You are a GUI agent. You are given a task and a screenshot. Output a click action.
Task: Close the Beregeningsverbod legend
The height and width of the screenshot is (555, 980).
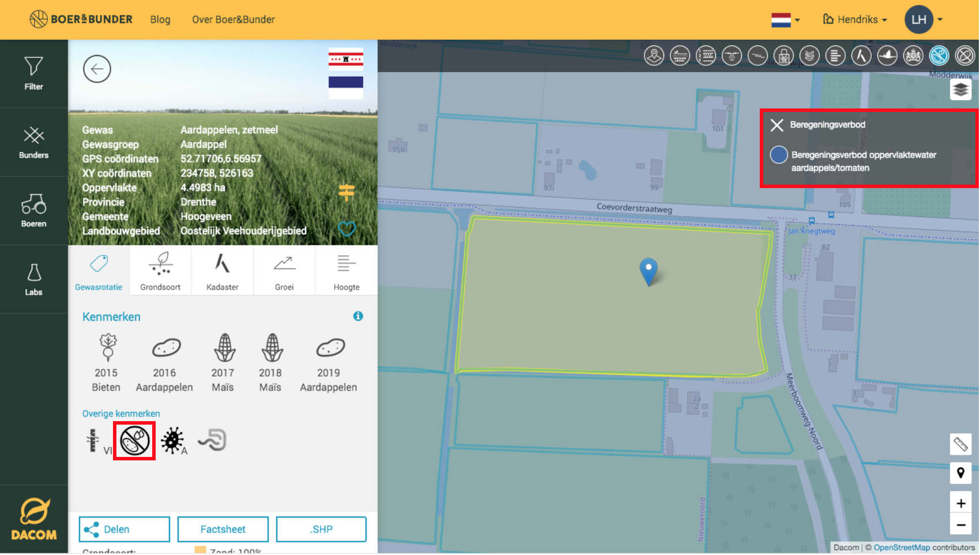pos(777,125)
